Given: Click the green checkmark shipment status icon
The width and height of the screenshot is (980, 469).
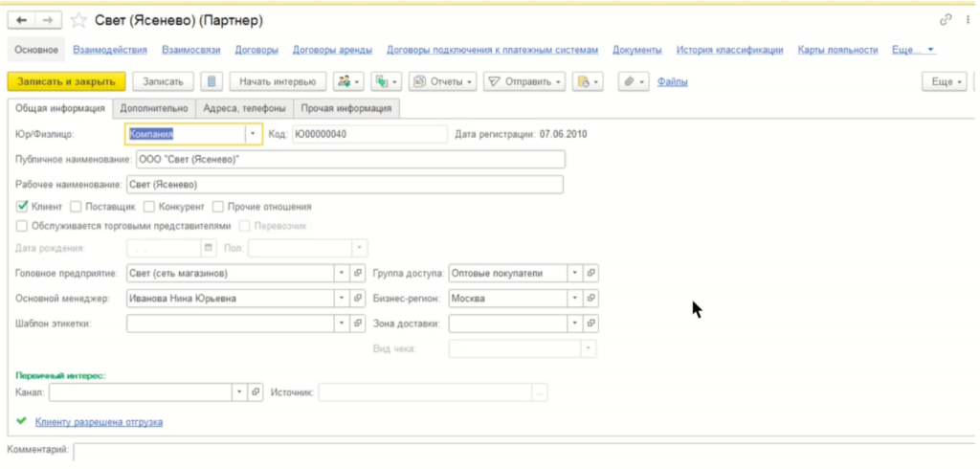Looking at the screenshot, I should tap(21, 421).
